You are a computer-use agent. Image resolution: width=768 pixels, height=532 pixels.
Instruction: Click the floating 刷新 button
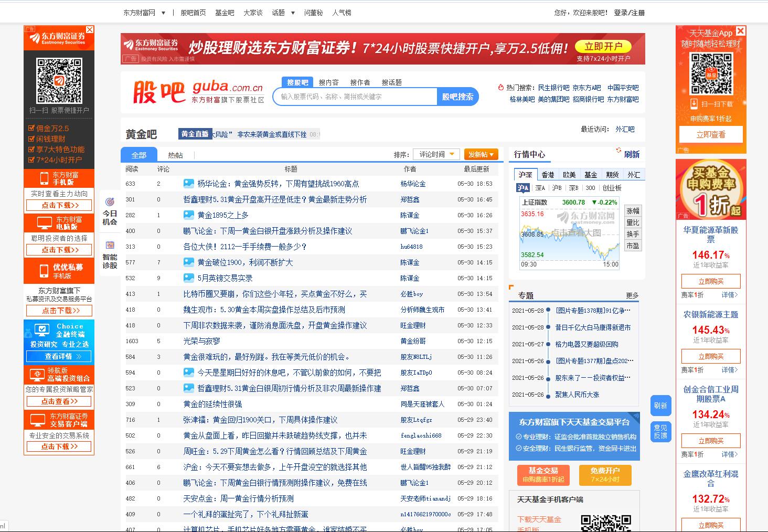pos(660,406)
